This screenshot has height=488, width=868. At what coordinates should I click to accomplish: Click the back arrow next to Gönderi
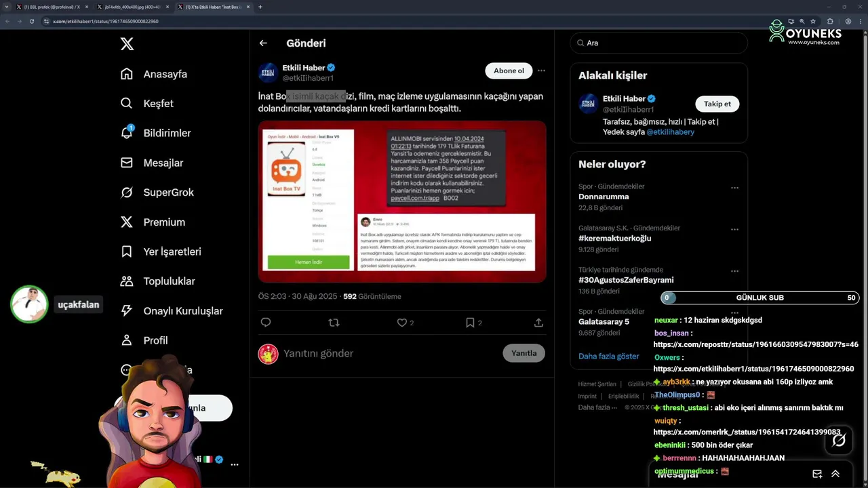click(263, 43)
